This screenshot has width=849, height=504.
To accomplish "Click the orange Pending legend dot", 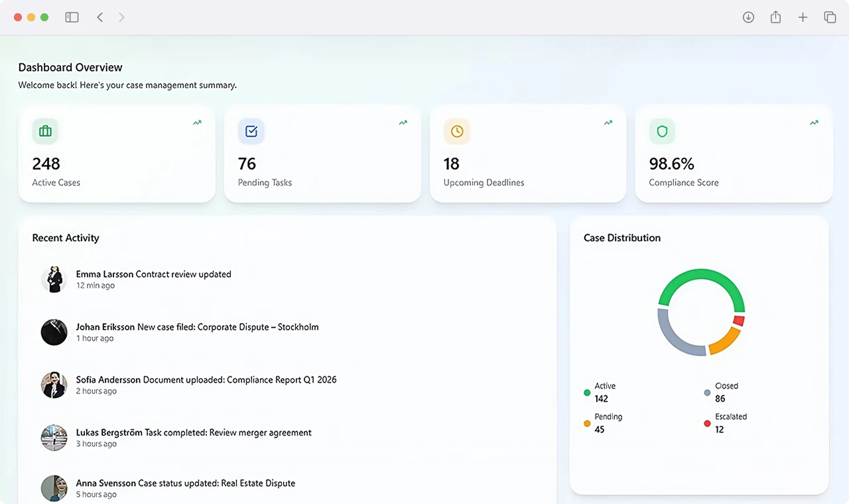I will click(587, 423).
